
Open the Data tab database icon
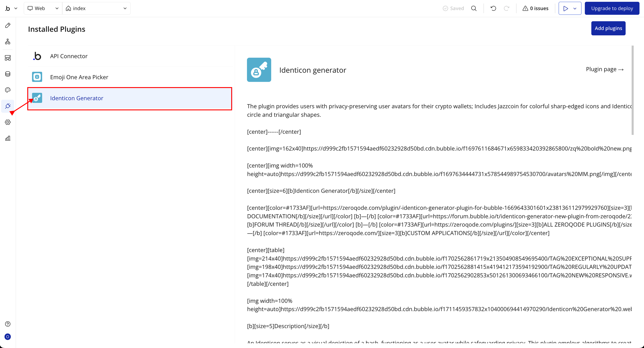8,74
